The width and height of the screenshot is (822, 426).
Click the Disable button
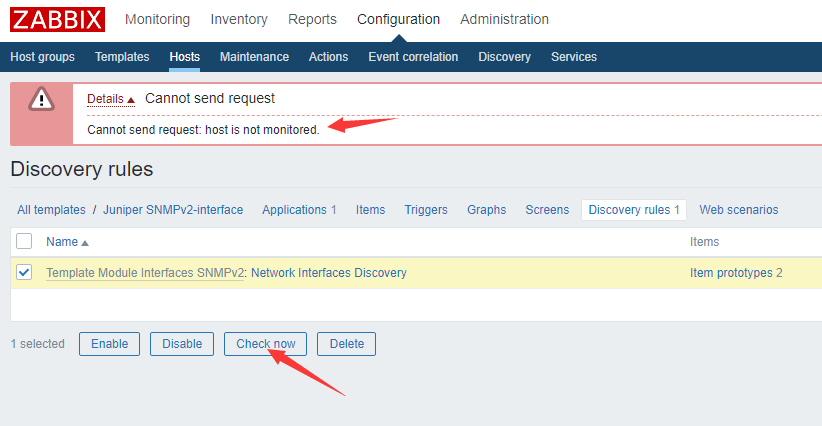click(182, 344)
